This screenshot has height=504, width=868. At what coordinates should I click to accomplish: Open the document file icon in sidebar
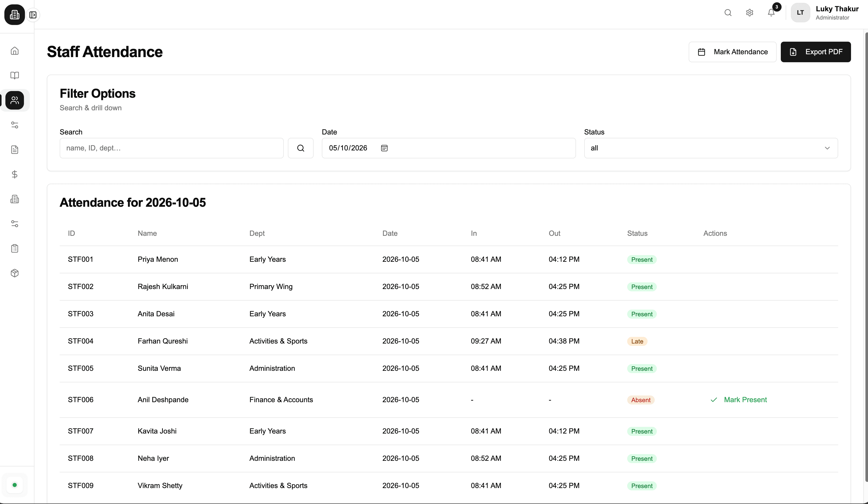14,150
